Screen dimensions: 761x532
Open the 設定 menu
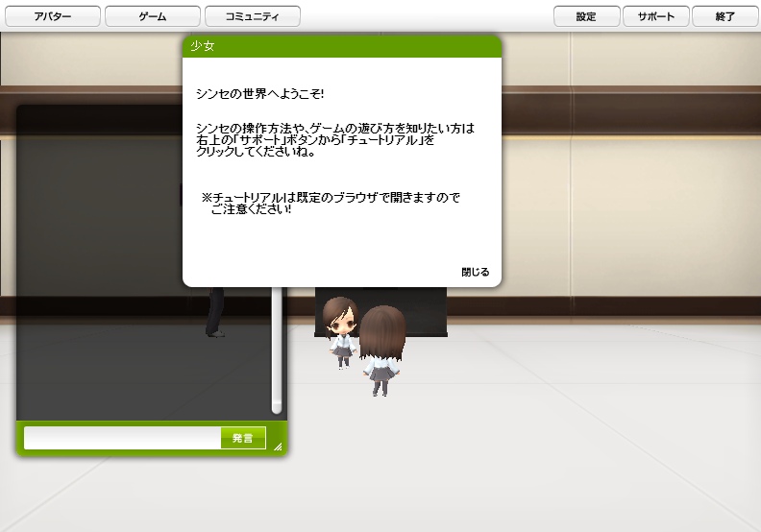tap(586, 16)
